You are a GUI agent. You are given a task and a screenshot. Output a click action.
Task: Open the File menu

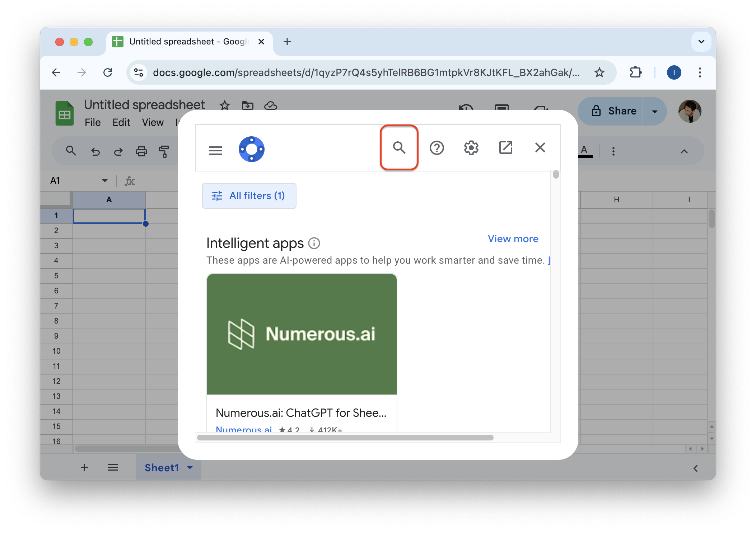[93, 122]
